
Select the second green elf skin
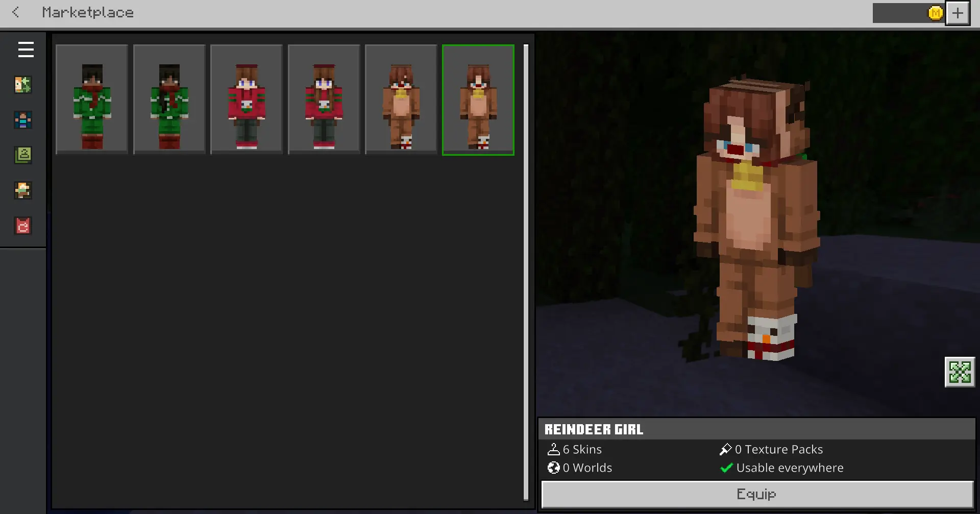pyautogui.click(x=169, y=100)
